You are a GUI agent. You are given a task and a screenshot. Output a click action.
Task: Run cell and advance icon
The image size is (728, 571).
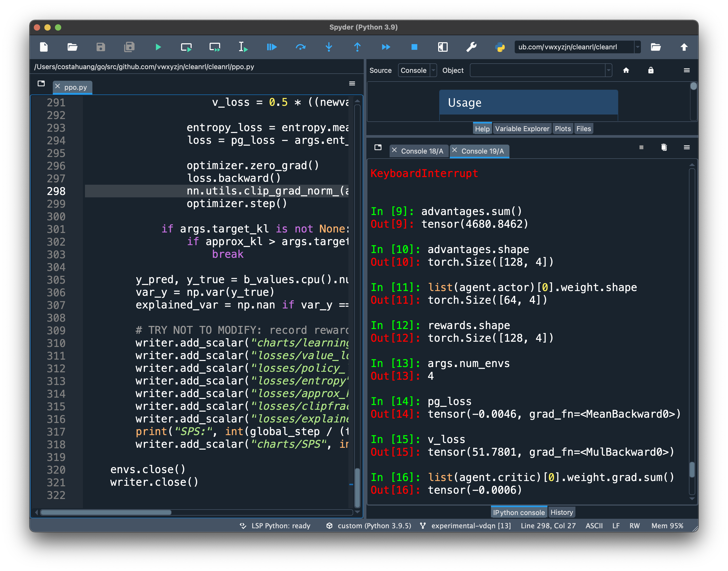(215, 47)
